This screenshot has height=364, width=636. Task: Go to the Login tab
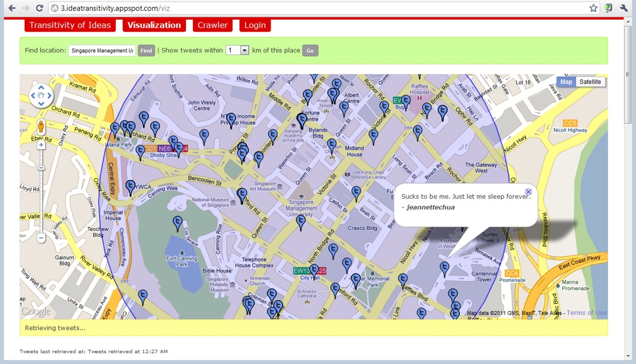pos(254,25)
